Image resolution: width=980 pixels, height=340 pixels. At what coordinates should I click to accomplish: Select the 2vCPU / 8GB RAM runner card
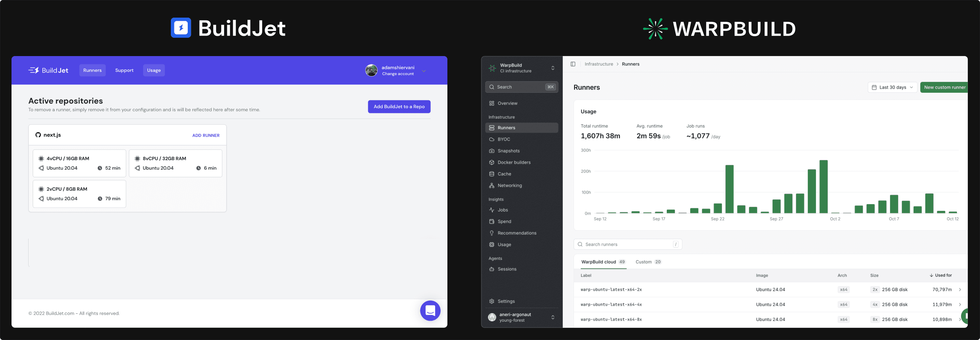[79, 194]
